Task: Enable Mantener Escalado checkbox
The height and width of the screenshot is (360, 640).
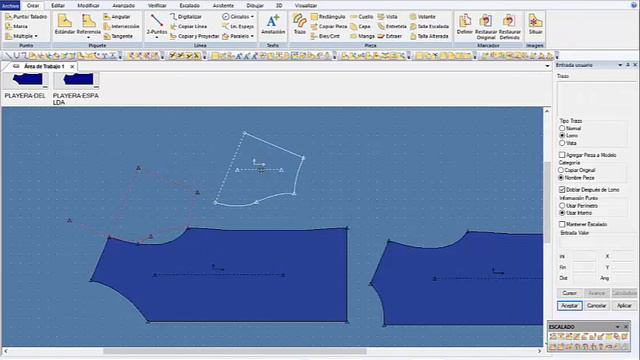Action: (562, 224)
